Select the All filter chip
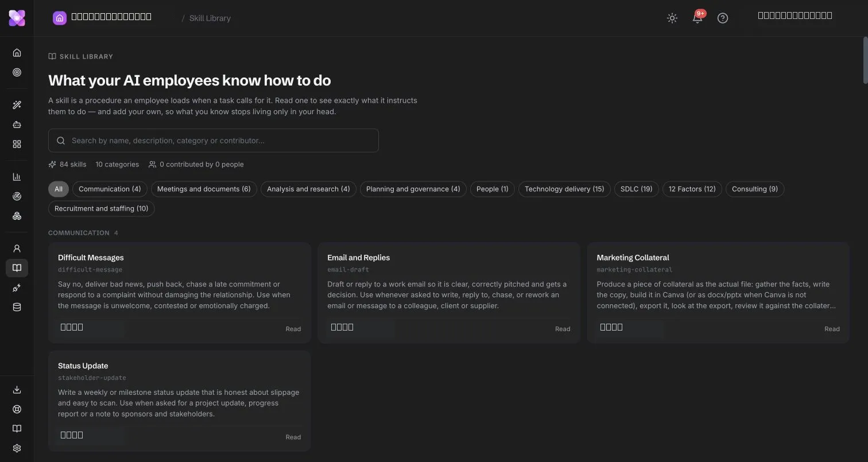 click(x=59, y=189)
